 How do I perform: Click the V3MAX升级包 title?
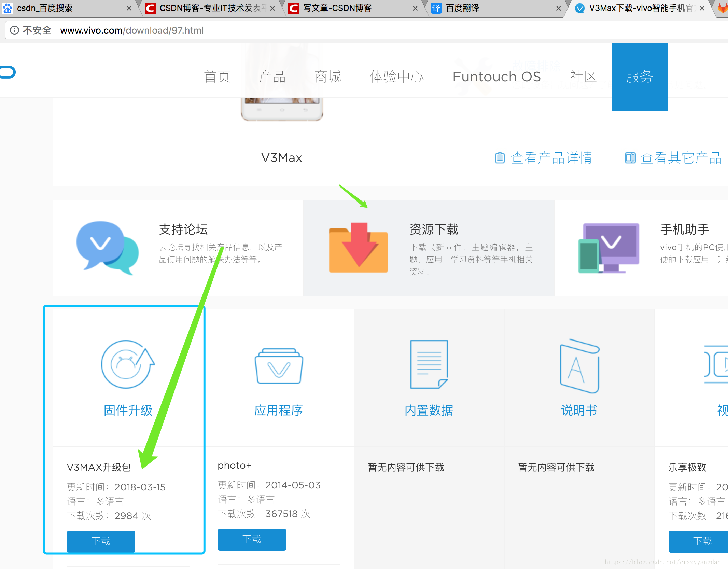coord(99,467)
